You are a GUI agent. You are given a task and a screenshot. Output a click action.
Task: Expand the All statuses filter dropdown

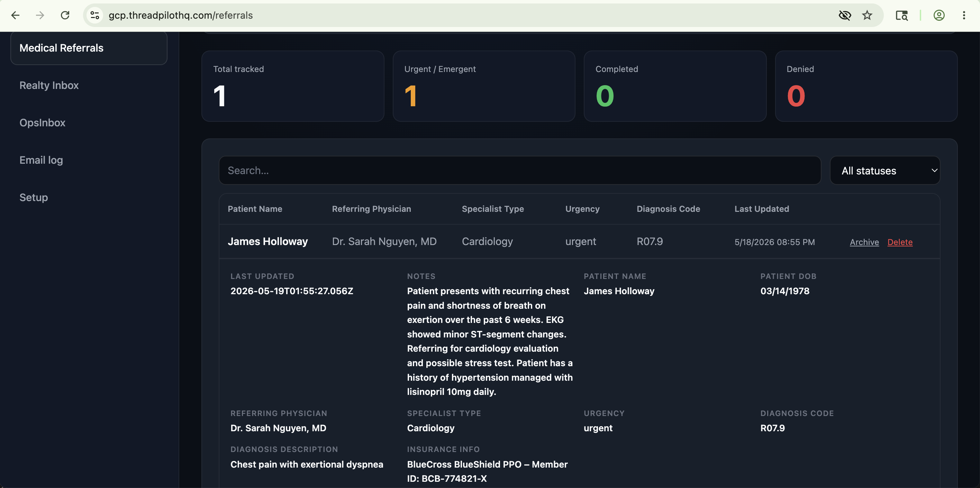[x=885, y=170]
